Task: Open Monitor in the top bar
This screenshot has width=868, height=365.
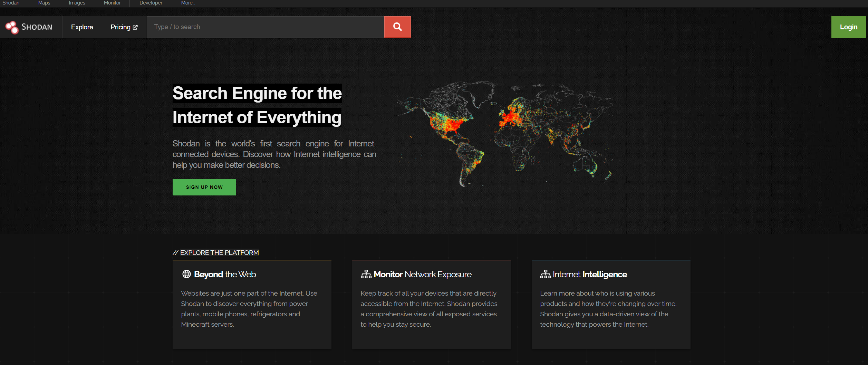Action: click(112, 3)
